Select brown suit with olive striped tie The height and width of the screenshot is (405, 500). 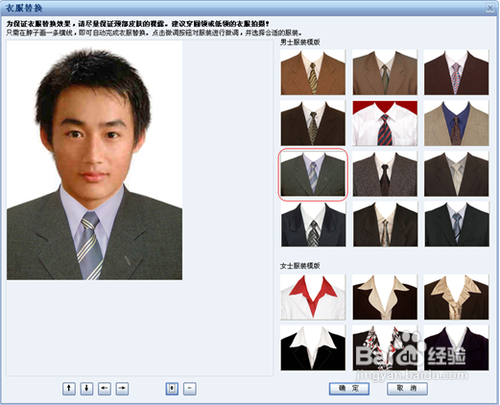313,72
